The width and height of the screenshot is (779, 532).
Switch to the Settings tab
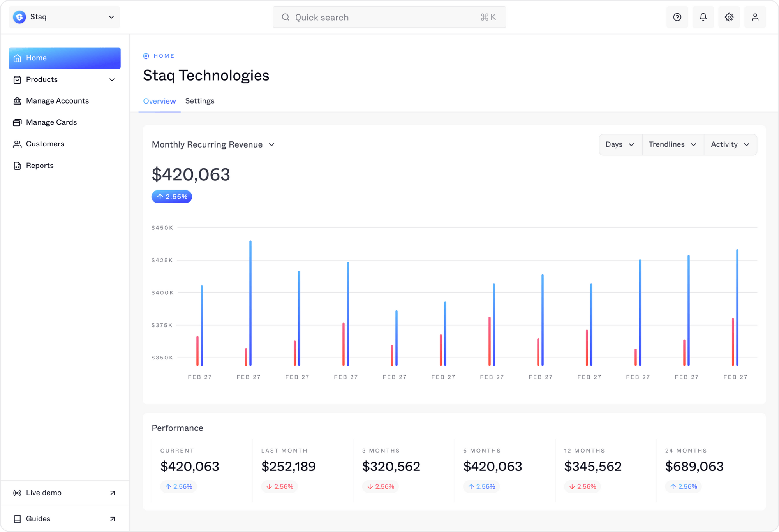tap(200, 101)
